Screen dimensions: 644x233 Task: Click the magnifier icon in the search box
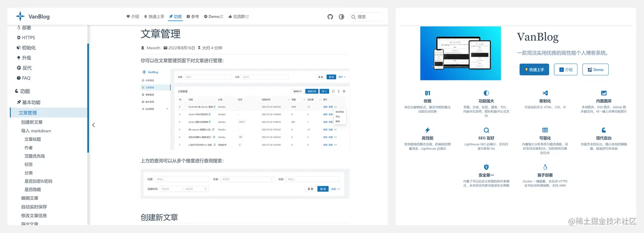coord(354,17)
